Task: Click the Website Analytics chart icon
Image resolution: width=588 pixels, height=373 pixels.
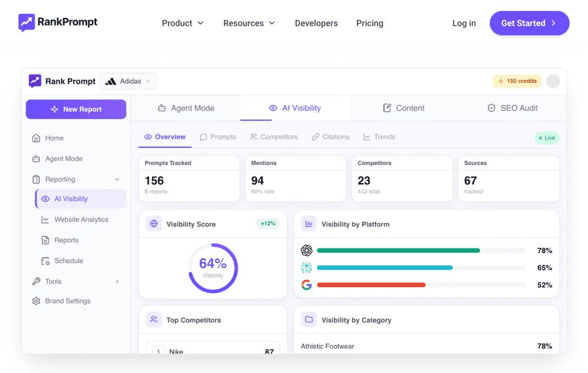Action: click(45, 219)
